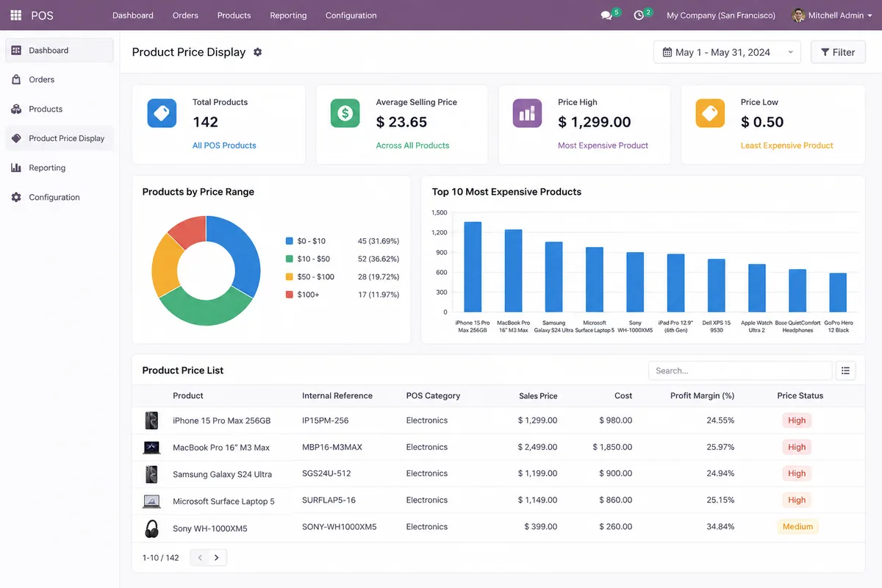Follow the Least Expensive Product link

click(x=786, y=146)
